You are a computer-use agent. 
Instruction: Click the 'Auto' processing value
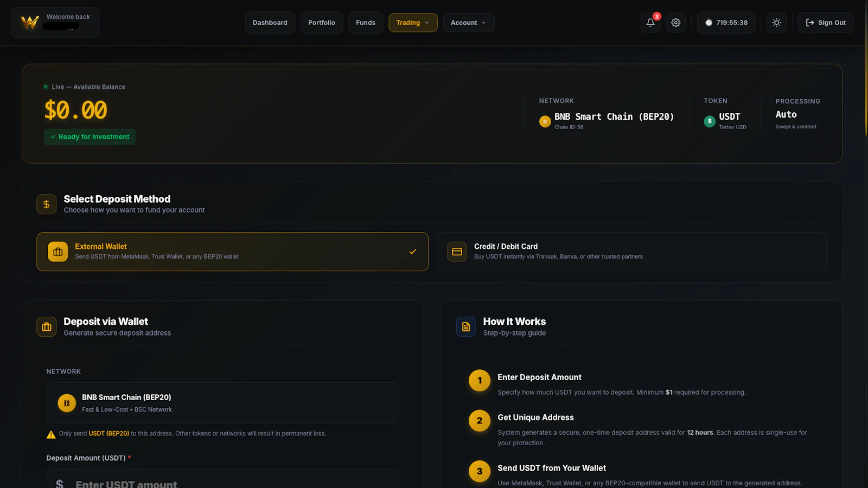click(x=786, y=114)
